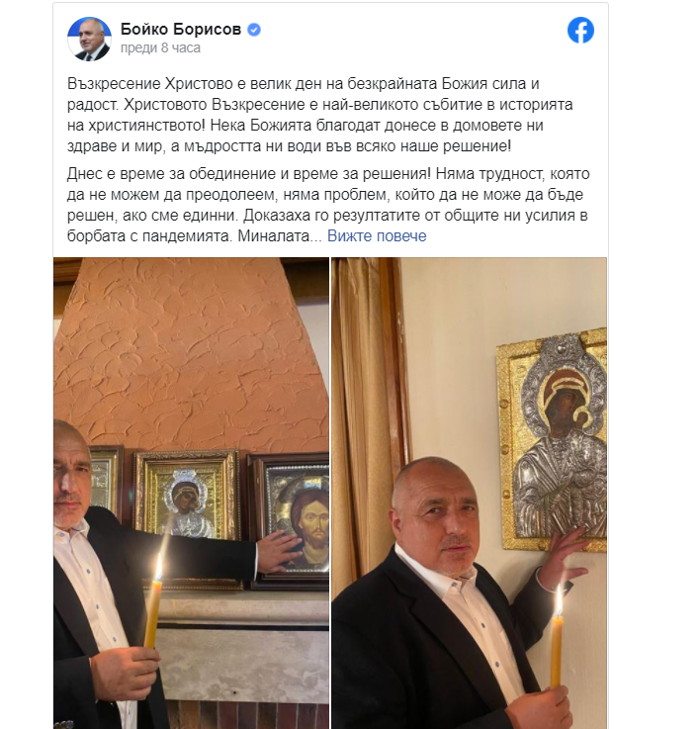The width and height of the screenshot is (700, 729).
Task: Click the blue verified badge
Action: click(254, 30)
